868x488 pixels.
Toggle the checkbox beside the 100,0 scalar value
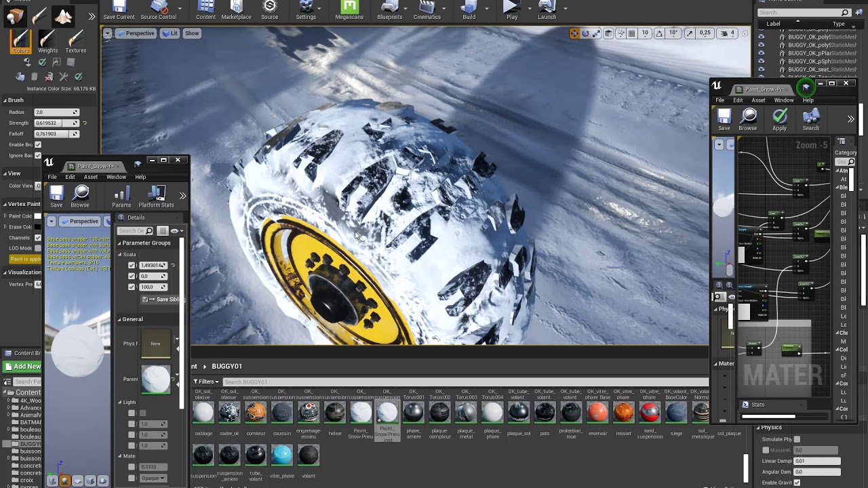[132, 287]
